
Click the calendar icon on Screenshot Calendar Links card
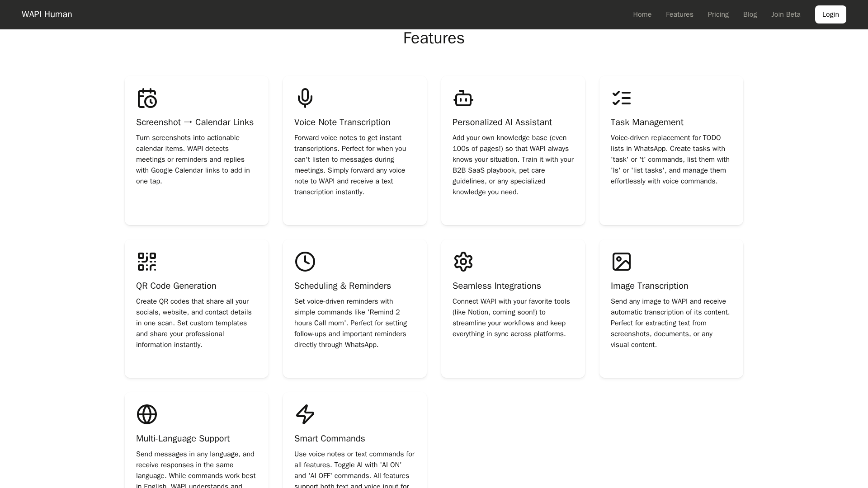point(146,98)
